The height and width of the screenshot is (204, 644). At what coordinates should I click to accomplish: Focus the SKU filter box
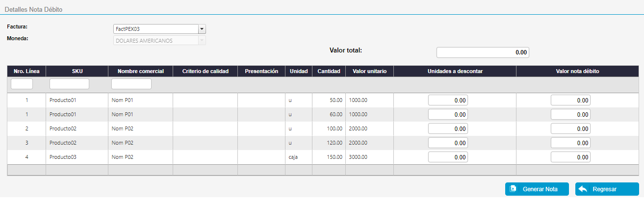click(69, 84)
